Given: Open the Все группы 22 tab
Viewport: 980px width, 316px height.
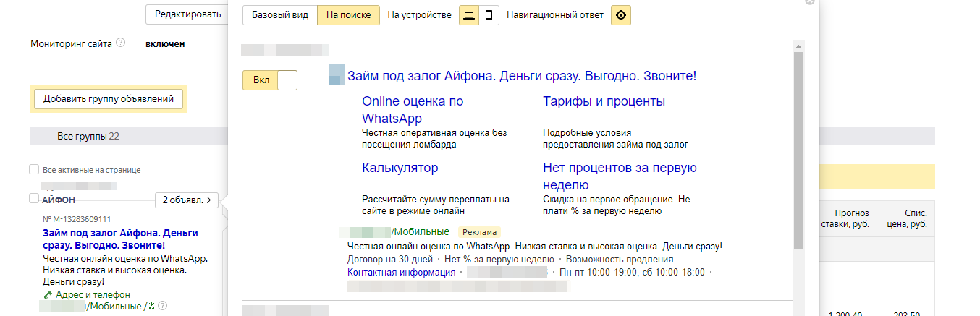Looking at the screenshot, I should 88,136.
